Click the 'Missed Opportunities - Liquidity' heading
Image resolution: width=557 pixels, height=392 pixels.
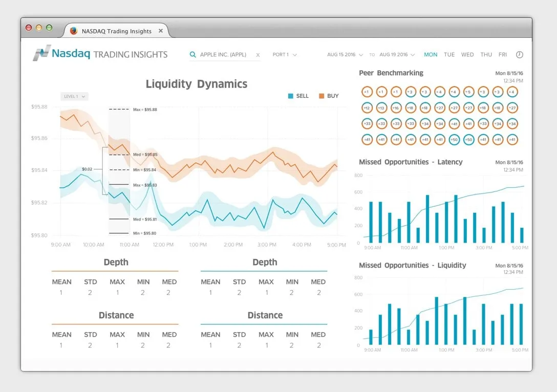(x=413, y=265)
